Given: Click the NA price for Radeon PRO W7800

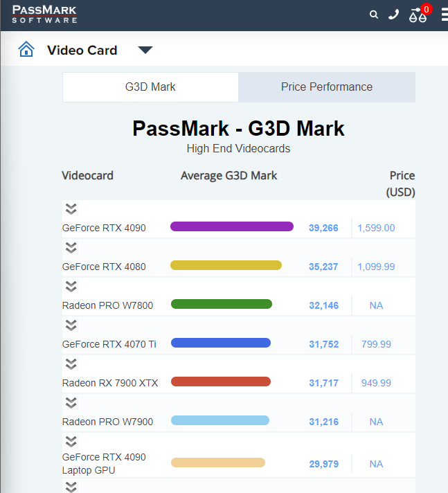Looking at the screenshot, I should pyautogui.click(x=376, y=305).
